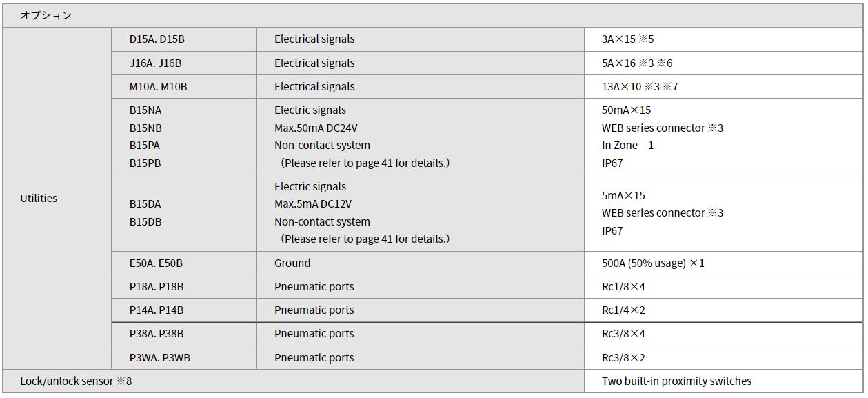Click the M10A. M10B model code
This screenshot has height=398, width=868.
[x=159, y=87]
